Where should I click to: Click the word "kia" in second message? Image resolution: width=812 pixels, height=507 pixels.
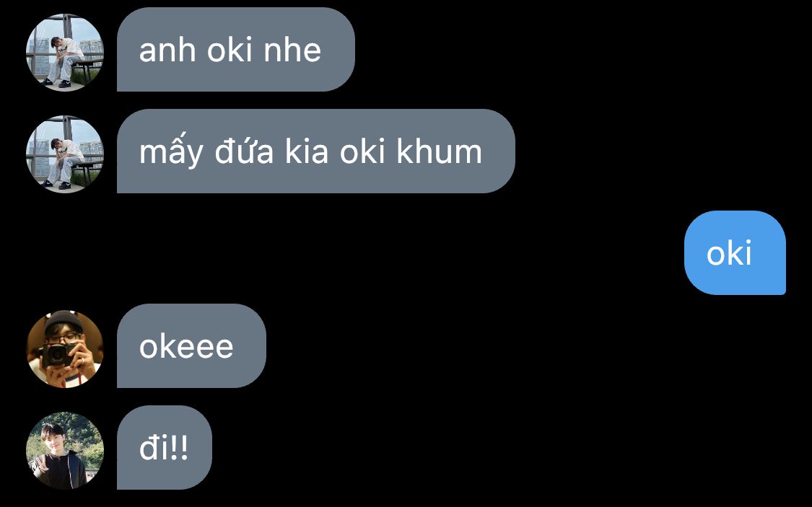306,152
